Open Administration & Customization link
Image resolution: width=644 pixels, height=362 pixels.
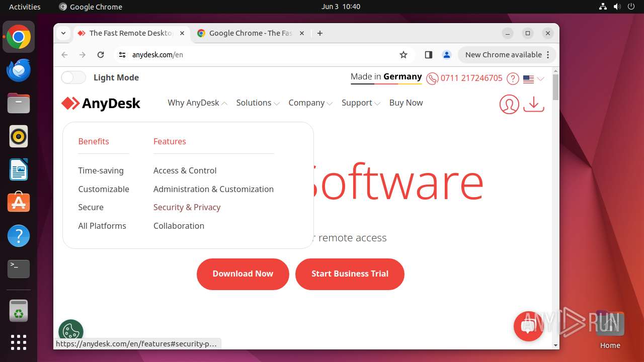point(213,189)
